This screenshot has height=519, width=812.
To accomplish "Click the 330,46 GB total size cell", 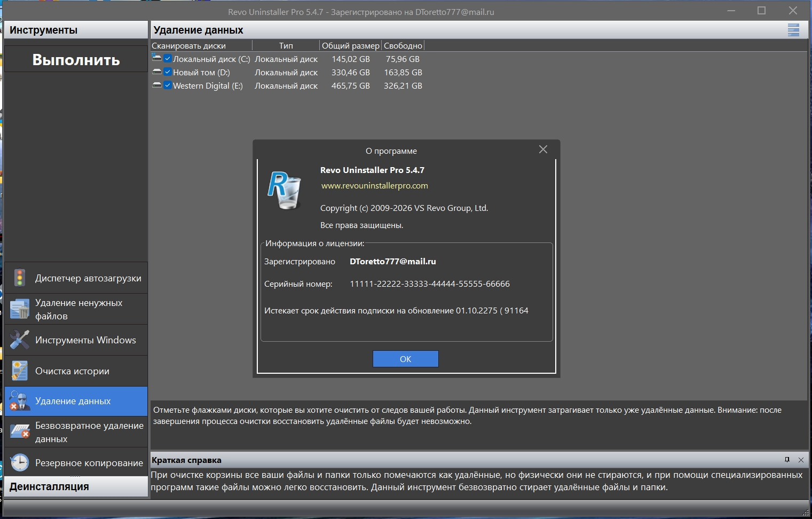I will coord(351,73).
